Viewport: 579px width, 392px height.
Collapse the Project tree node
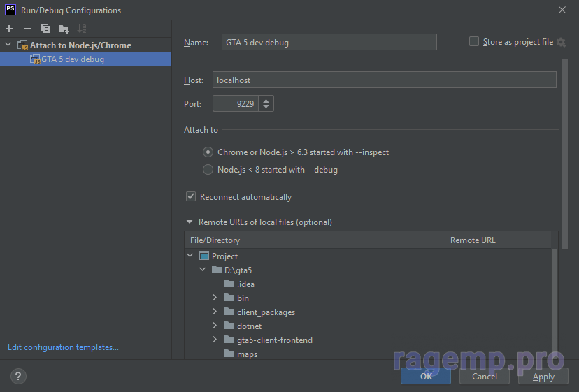point(190,256)
